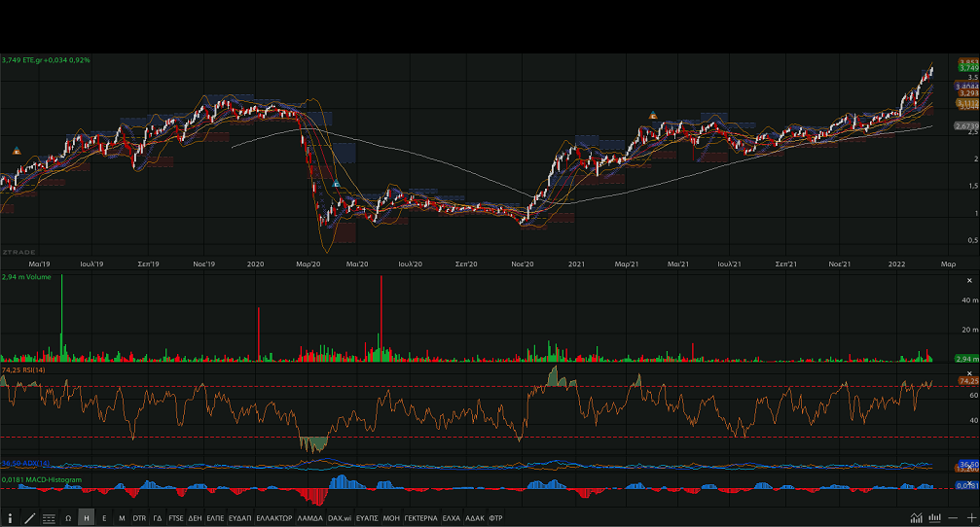Toggle the H timeframe button

point(87,518)
